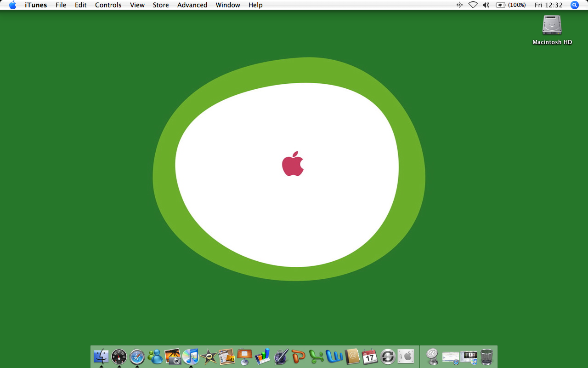Open the pen-and-ink app in the Dock

[281, 356]
